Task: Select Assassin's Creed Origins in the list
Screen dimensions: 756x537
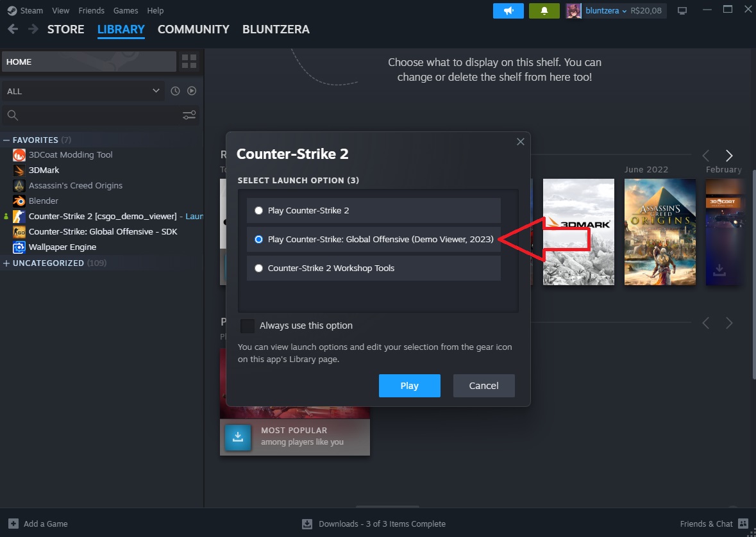Action: click(x=76, y=186)
